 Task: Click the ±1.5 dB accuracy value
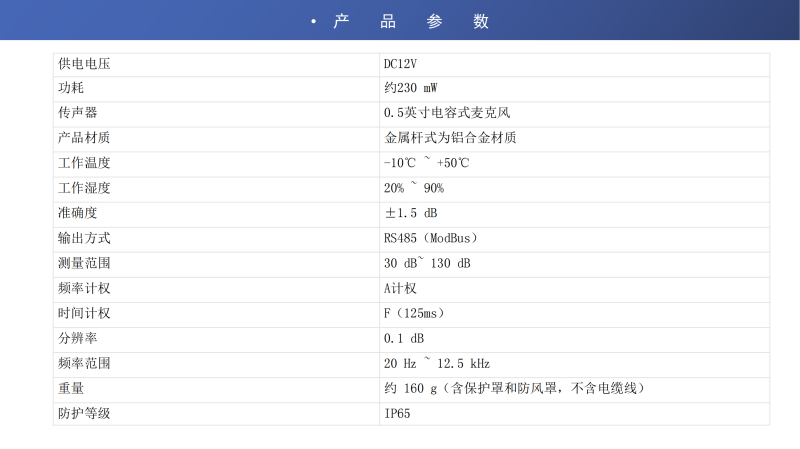click(x=411, y=213)
